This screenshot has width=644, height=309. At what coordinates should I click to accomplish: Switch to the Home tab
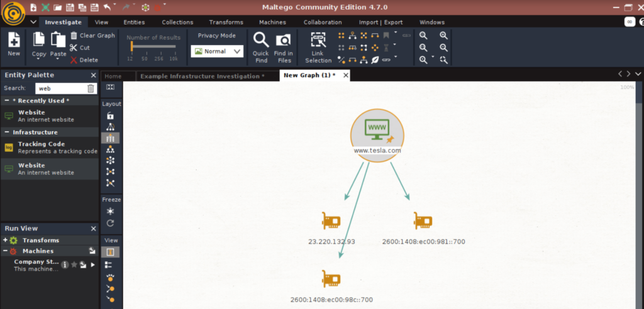click(113, 77)
